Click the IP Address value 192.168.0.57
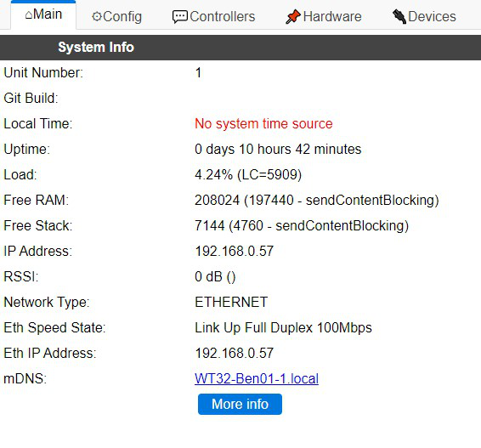This screenshot has width=481, height=448. (234, 251)
